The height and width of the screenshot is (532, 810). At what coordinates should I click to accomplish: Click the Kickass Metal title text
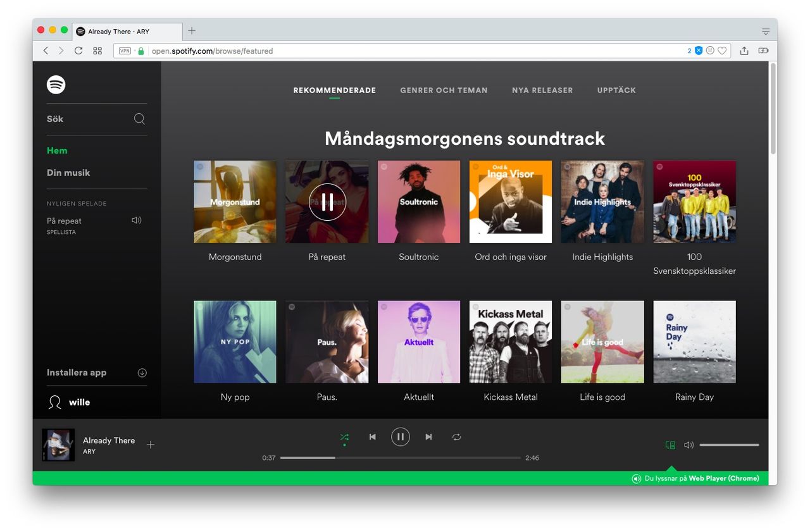point(511,397)
